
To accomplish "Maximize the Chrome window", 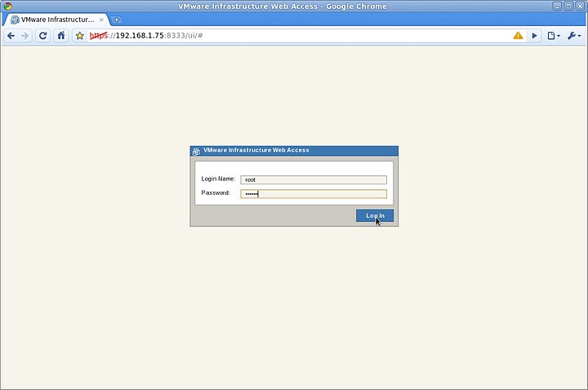I will coord(568,7).
